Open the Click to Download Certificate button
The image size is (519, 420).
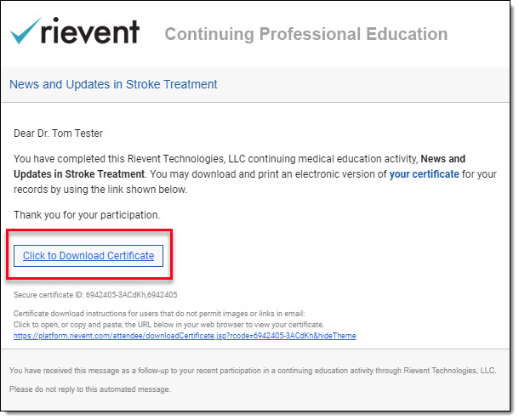88,256
